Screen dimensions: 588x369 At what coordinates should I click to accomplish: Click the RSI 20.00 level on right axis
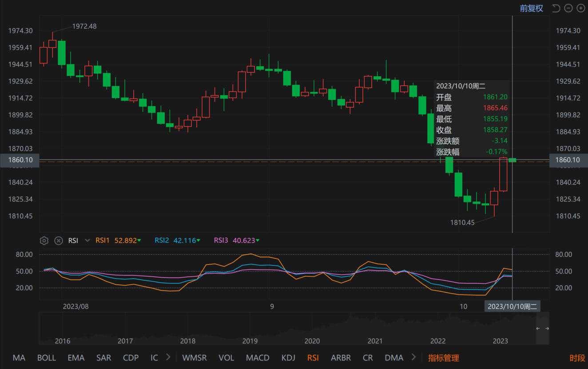[563, 288]
